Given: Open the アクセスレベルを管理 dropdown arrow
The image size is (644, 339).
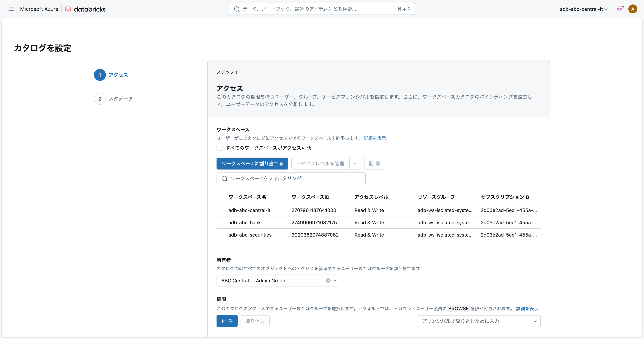Looking at the screenshot, I should point(355,164).
